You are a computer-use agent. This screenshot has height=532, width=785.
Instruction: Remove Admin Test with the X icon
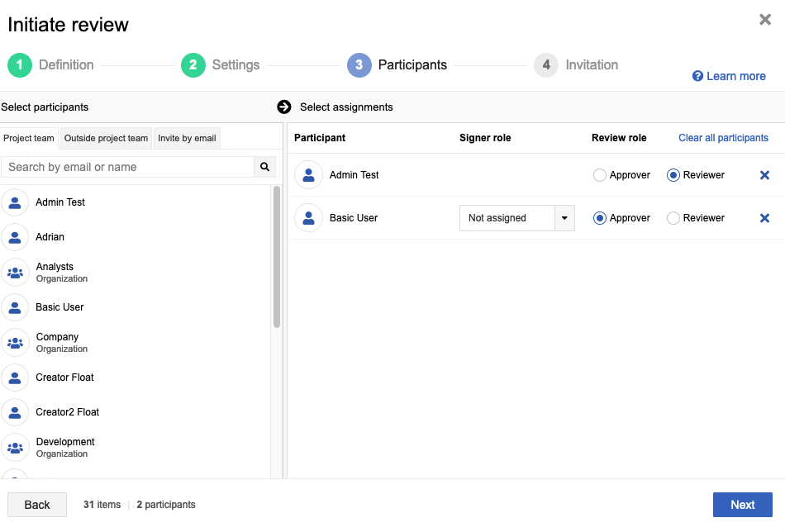(x=764, y=175)
